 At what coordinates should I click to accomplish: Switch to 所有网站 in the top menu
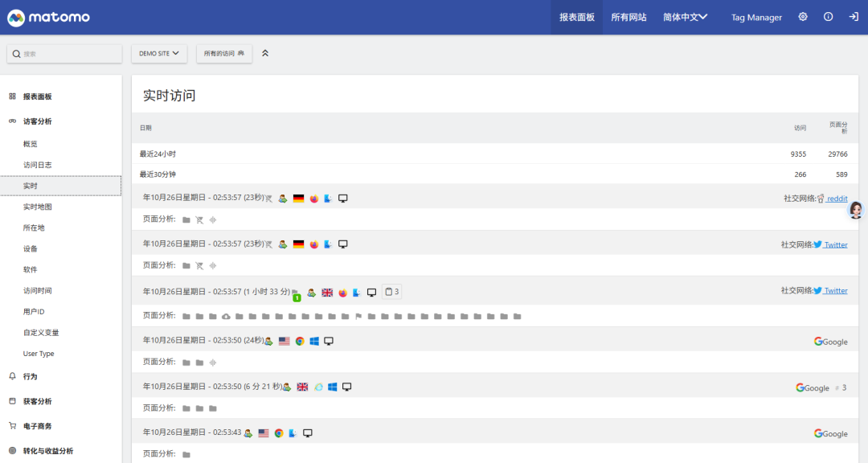tap(628, 16)
